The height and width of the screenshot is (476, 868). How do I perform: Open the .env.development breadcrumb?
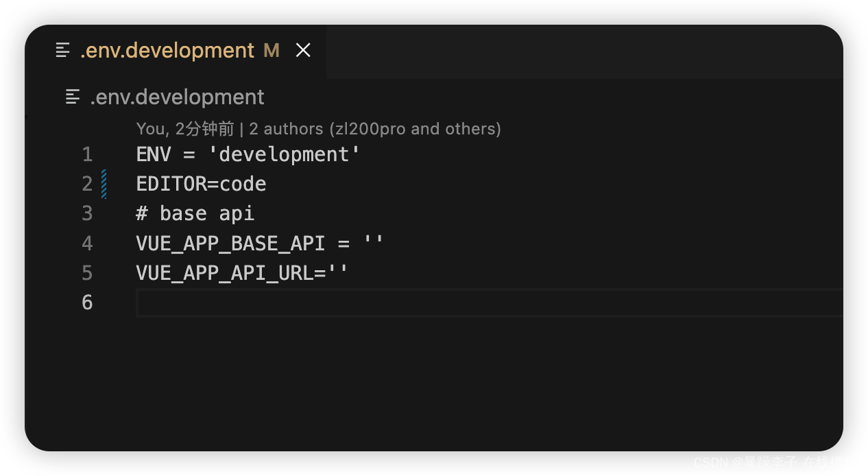coord(177,97)
